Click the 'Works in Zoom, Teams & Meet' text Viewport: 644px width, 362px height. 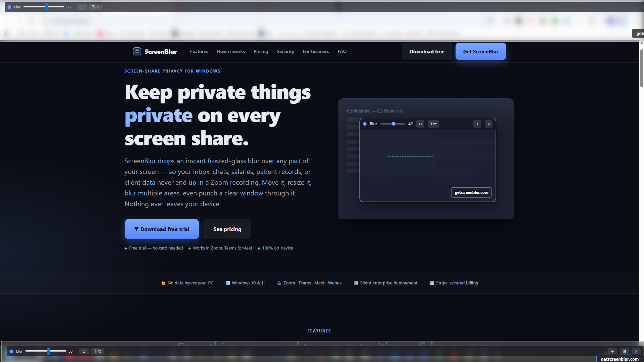pos(222,248)
